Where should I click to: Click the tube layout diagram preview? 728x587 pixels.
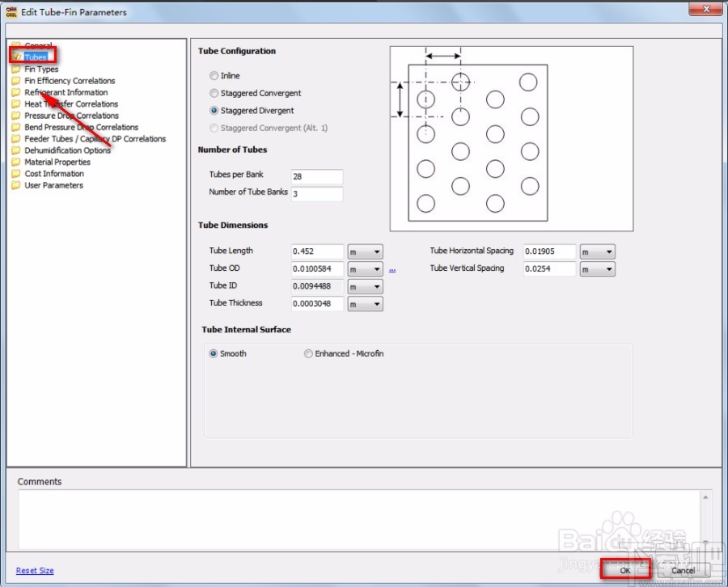[511, 139]
